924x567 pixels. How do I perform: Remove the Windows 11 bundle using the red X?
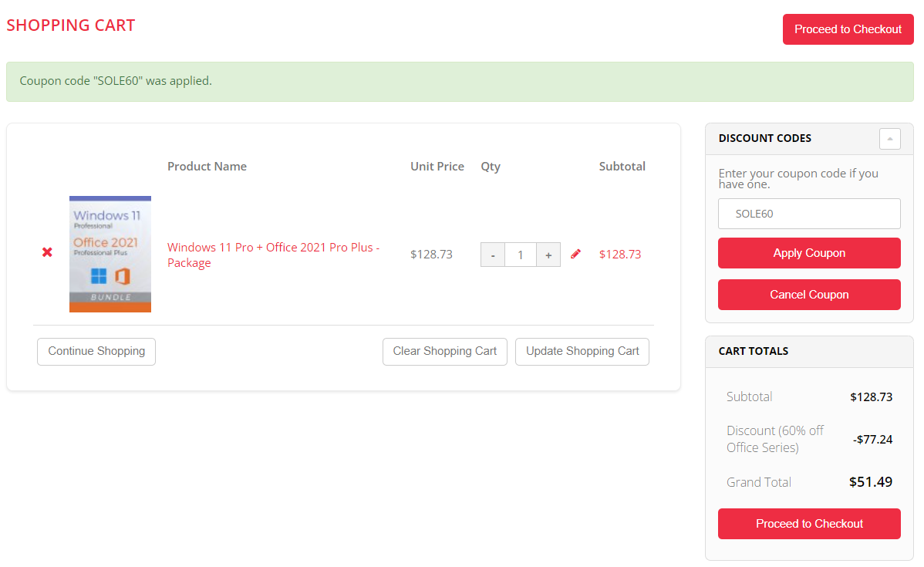click(x=47, y=252)
